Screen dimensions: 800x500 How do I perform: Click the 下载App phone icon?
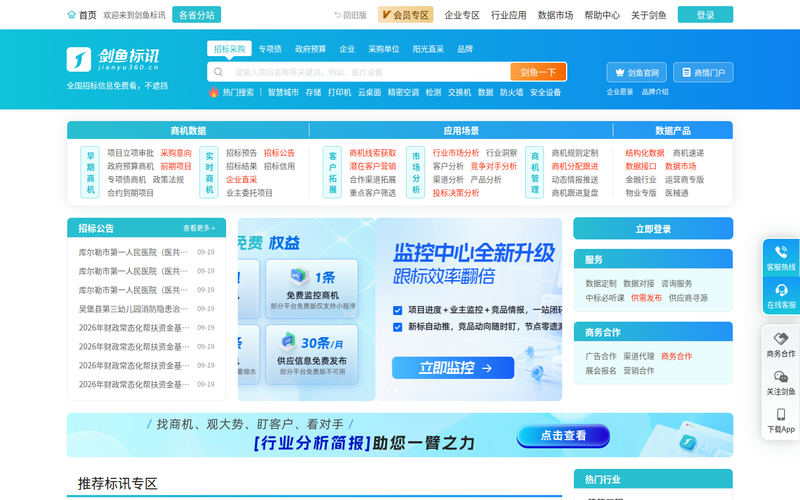pos(781,414)
